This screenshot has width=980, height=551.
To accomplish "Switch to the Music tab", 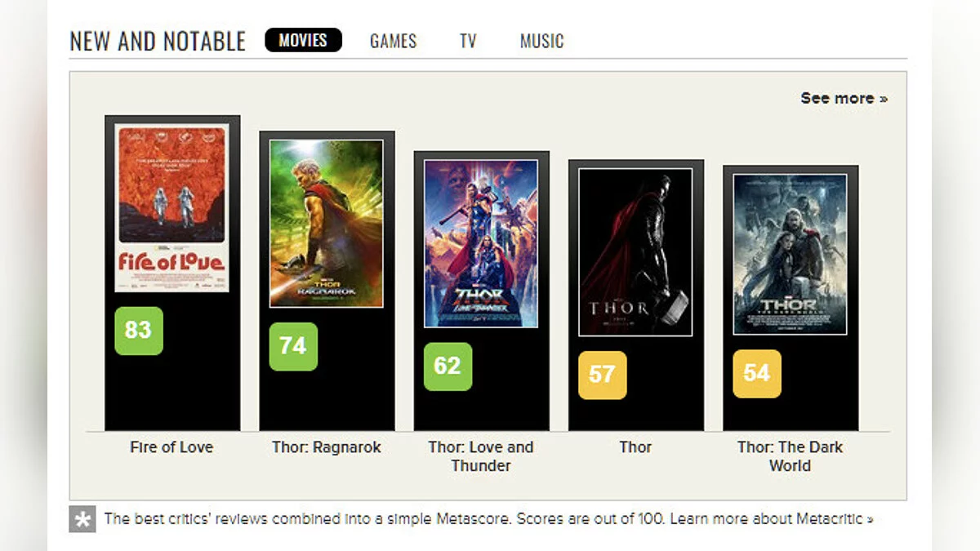I will tap(541, 41).
